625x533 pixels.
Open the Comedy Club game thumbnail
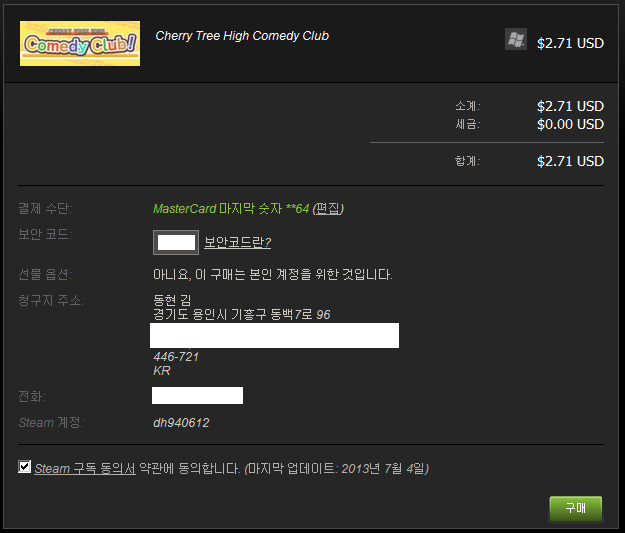tap(80, 43)
